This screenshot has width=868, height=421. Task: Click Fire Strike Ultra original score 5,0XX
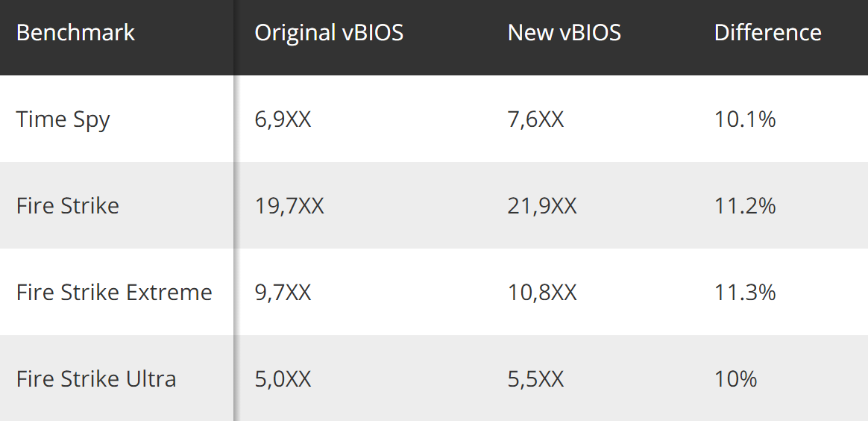[x=283, y=378]
